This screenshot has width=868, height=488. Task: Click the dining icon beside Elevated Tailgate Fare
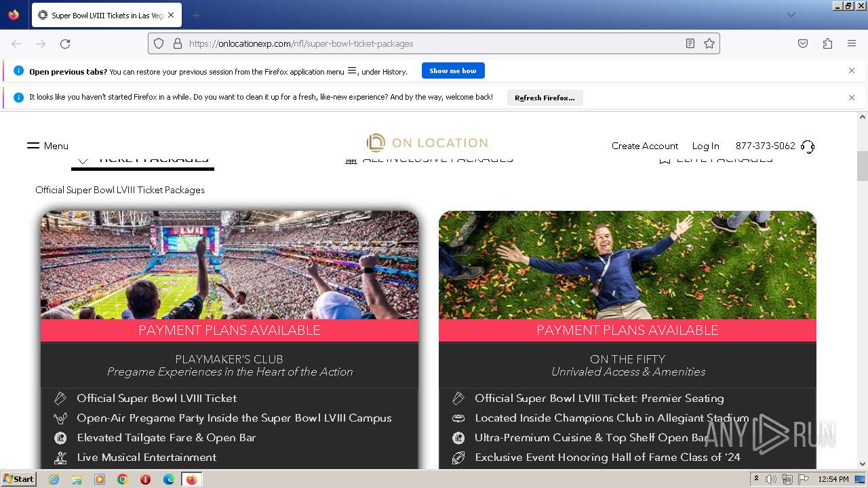click(x=60, y=438)
